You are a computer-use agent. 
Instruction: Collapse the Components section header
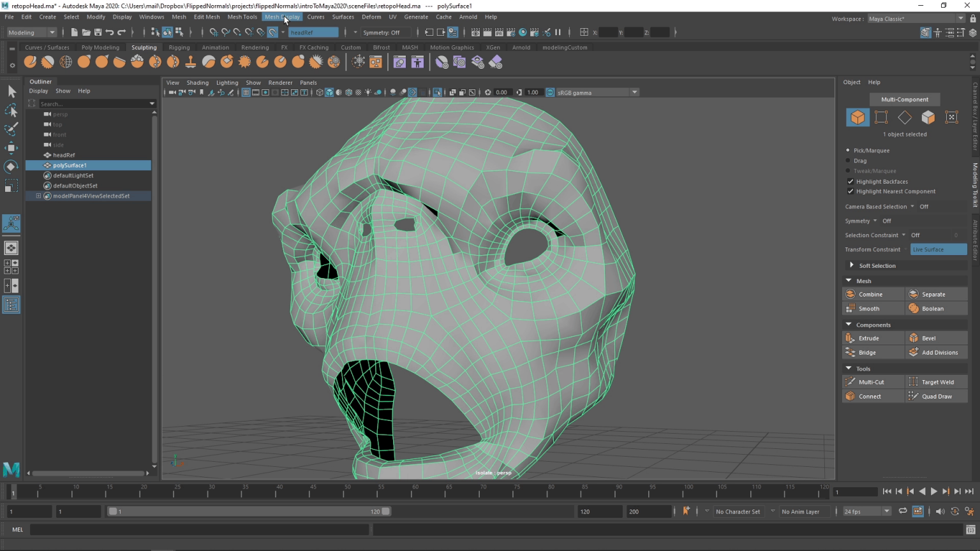(x=849, y=325)
